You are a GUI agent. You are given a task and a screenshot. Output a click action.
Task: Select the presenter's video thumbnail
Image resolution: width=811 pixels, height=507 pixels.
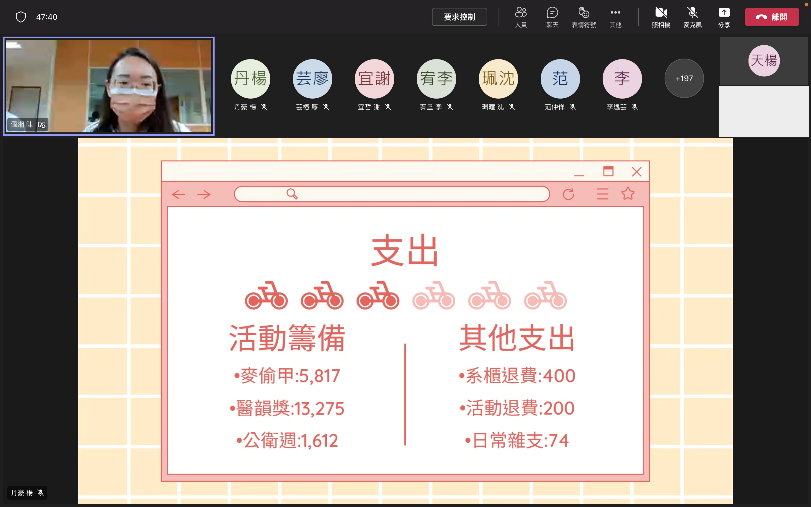109,86
